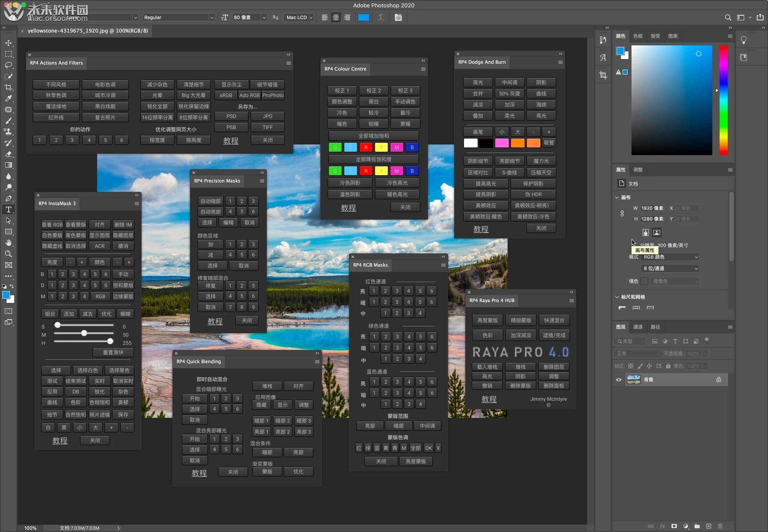The width and height of the screenshot is (768, 532).
Task: Select the Lasso tool in toolbar
Action: [9, 65]
